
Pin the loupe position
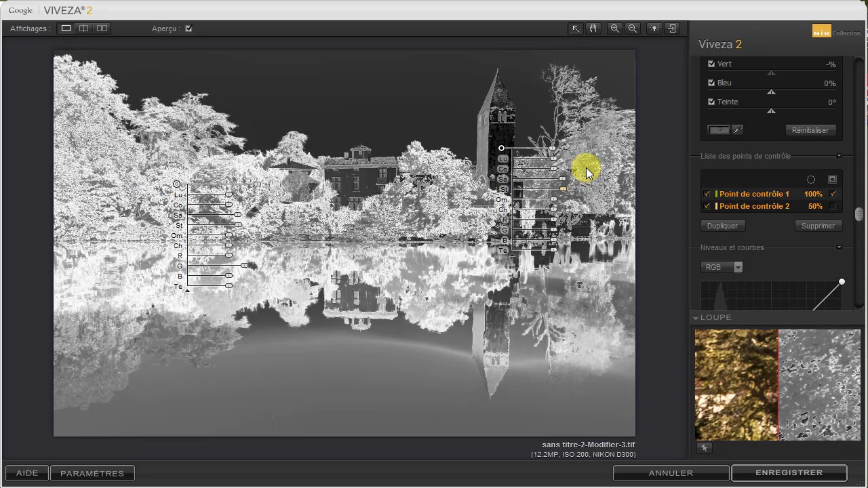705,448
